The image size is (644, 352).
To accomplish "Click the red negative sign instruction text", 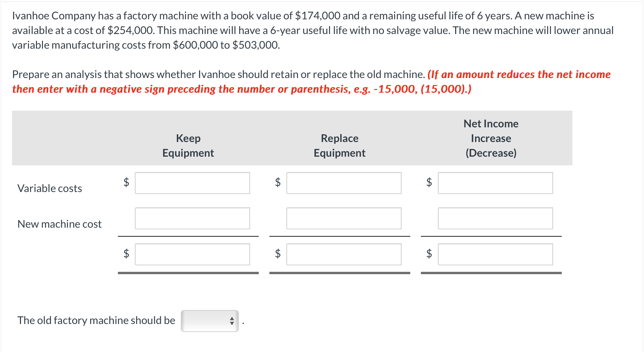I will coord(311,82).
